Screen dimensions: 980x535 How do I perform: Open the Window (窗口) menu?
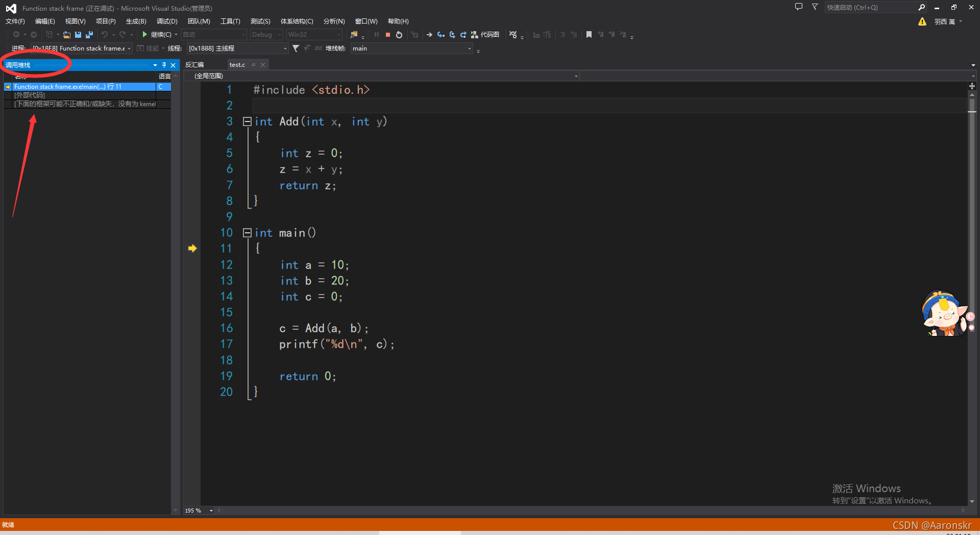pos(366,21)
